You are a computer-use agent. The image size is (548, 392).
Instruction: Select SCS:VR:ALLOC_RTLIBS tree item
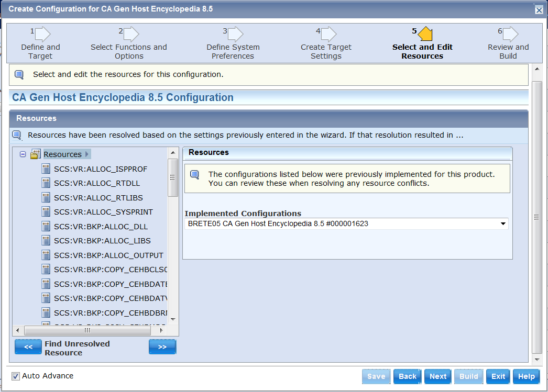tap(98, 198)
